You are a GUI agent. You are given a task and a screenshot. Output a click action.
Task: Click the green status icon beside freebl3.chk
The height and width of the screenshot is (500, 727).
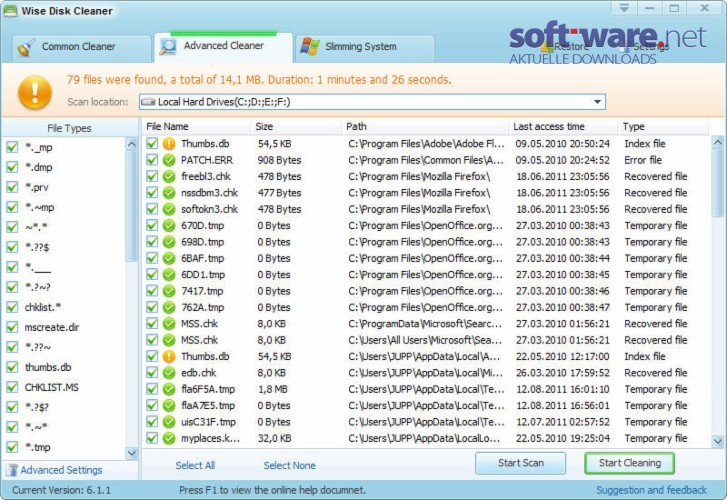(x=169, y=177)
